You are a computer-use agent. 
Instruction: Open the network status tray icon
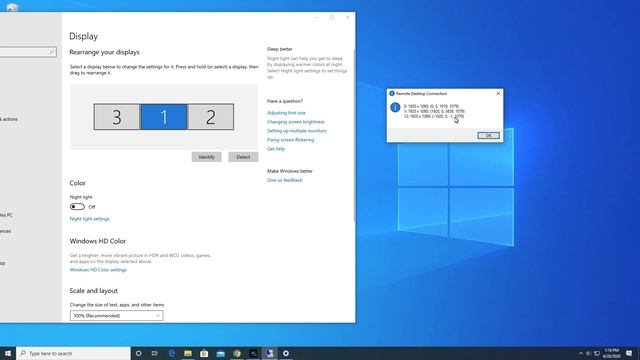pos(597,353)
